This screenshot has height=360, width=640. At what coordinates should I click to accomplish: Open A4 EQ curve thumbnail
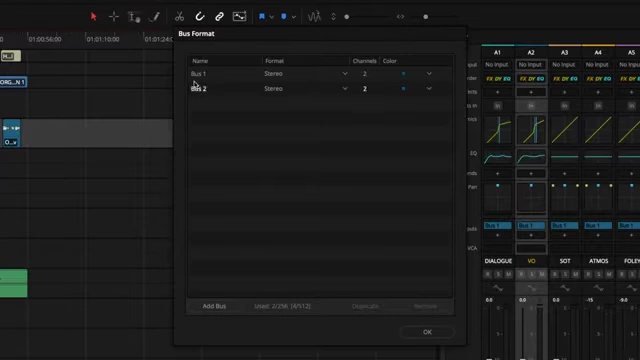click(x=598, y=157)
